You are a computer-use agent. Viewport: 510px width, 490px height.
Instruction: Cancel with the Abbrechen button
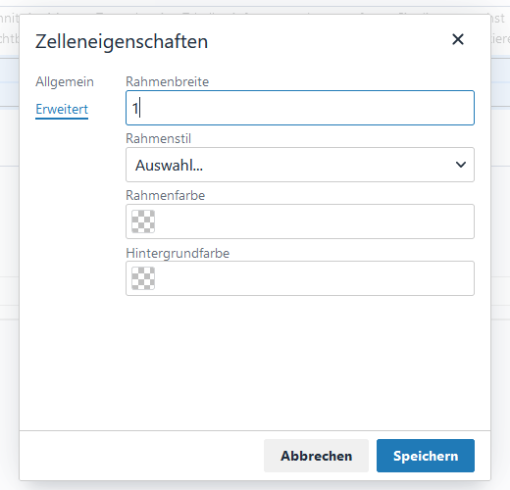316,456
